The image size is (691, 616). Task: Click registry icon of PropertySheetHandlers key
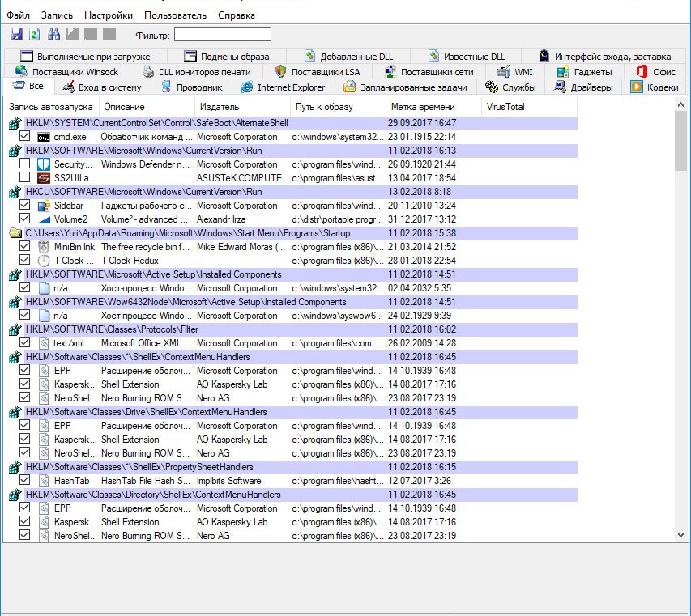tap(15, 467)
